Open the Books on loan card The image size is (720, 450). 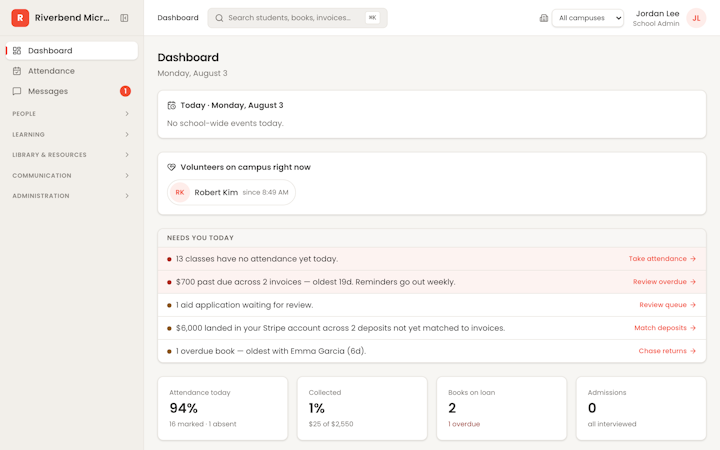coord(501,408)
